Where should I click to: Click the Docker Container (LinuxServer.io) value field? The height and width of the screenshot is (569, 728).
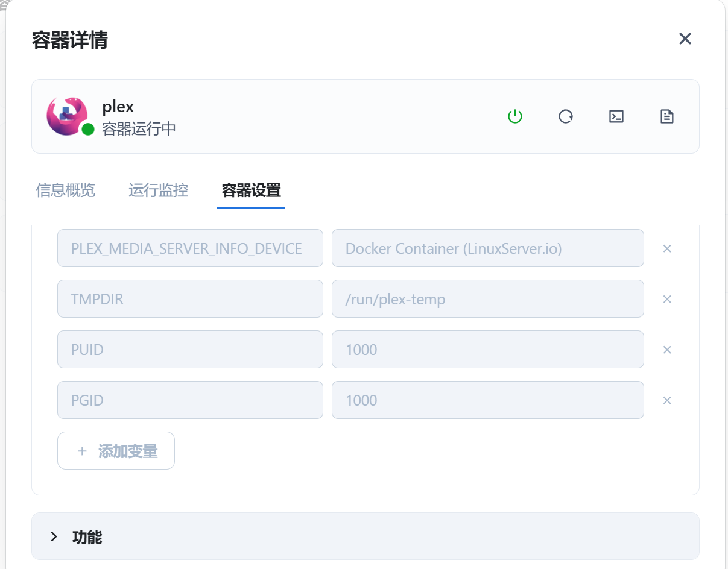(x=487, y=248)
